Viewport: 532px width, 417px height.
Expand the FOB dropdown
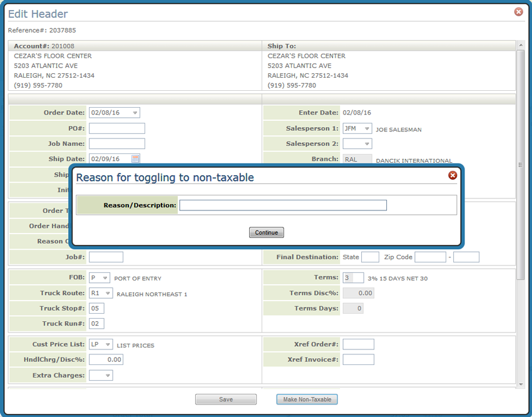pos(105,278)
